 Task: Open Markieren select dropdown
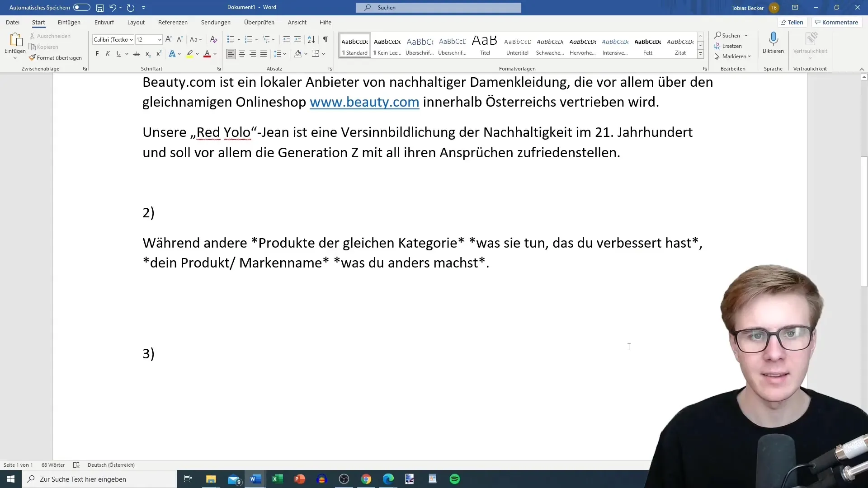click(732, 56)
